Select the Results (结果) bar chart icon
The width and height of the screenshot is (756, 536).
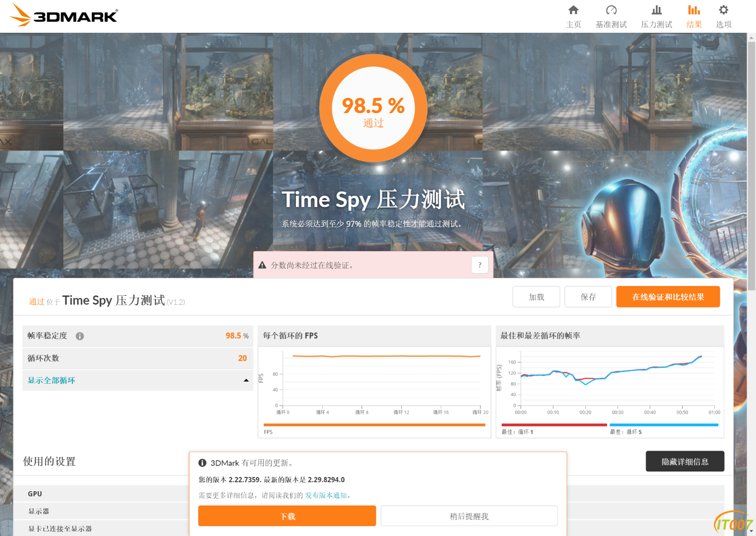click(694, 10)
